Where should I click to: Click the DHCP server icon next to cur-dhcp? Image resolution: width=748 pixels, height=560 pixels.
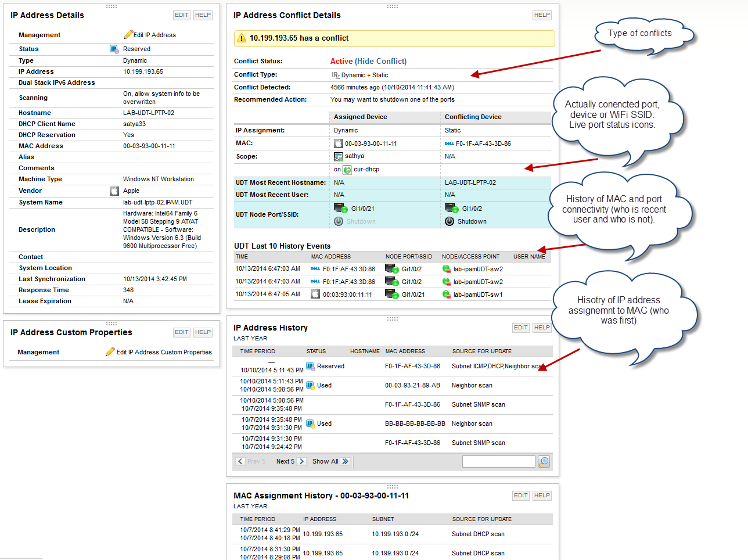click(x=347, y=170)
